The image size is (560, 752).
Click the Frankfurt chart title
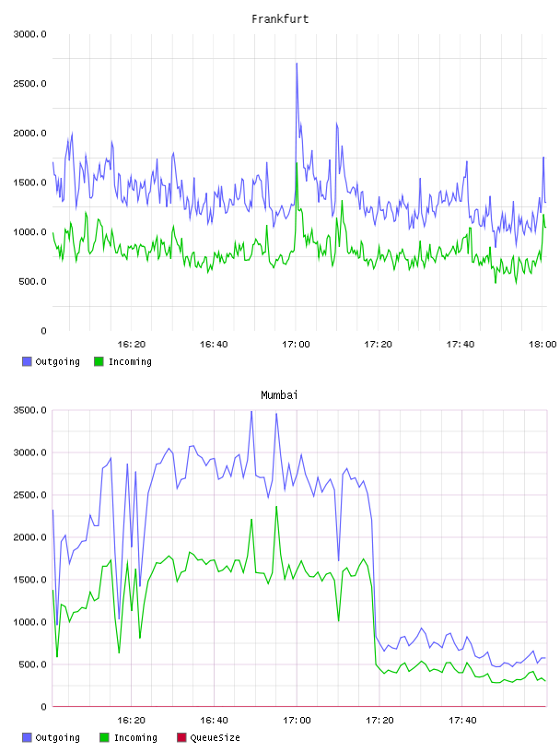tap(280, 19)
